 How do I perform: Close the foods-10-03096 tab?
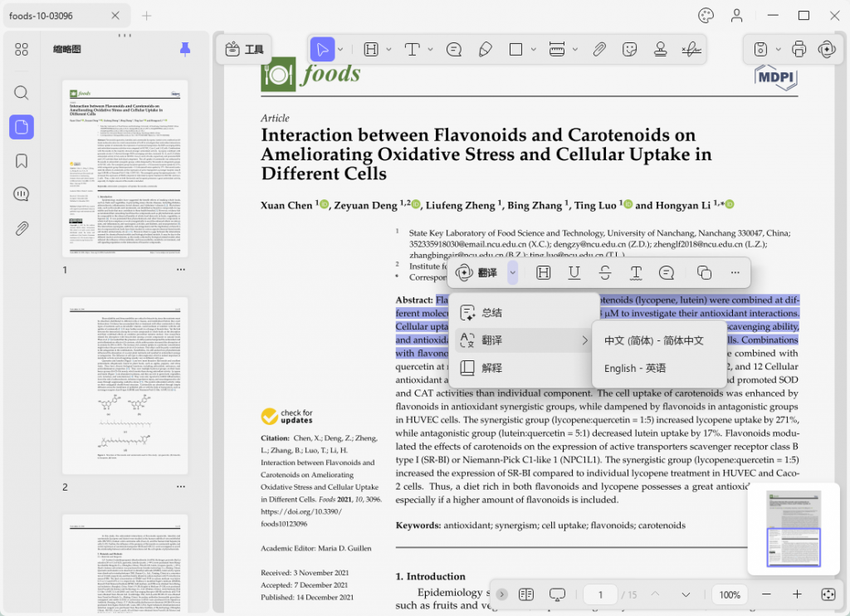pyautogui.click(x=115, y=16)
